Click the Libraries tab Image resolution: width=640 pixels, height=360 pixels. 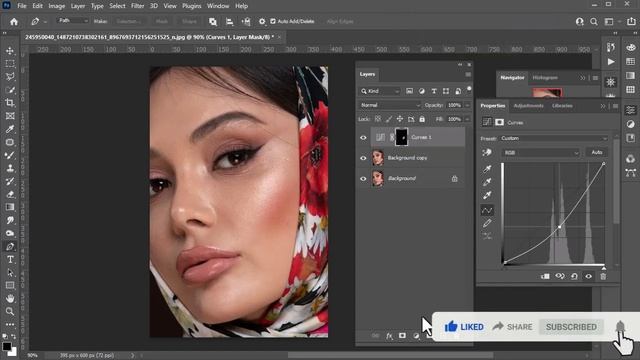(x=562, y=106)
